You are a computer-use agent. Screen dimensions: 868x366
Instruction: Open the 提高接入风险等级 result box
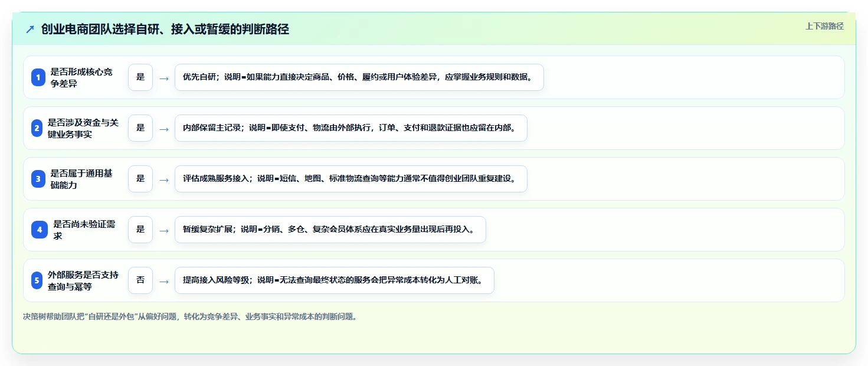(334, 280)
